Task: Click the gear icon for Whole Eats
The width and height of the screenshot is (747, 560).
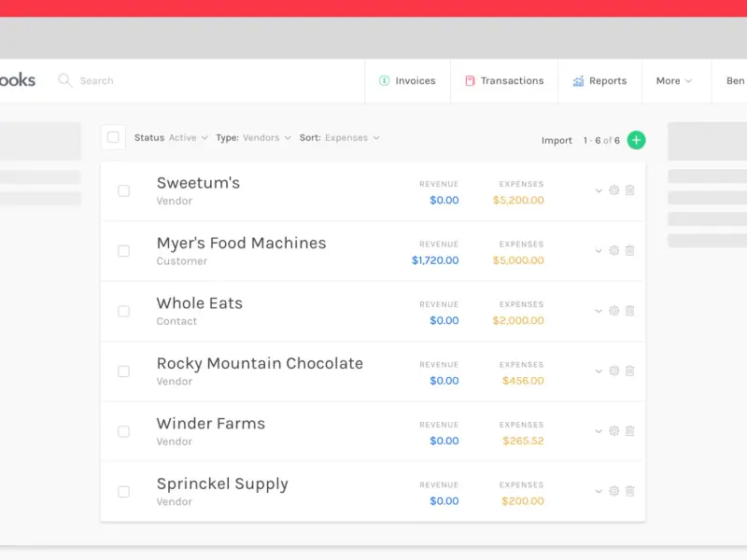Action: [614, 311]
